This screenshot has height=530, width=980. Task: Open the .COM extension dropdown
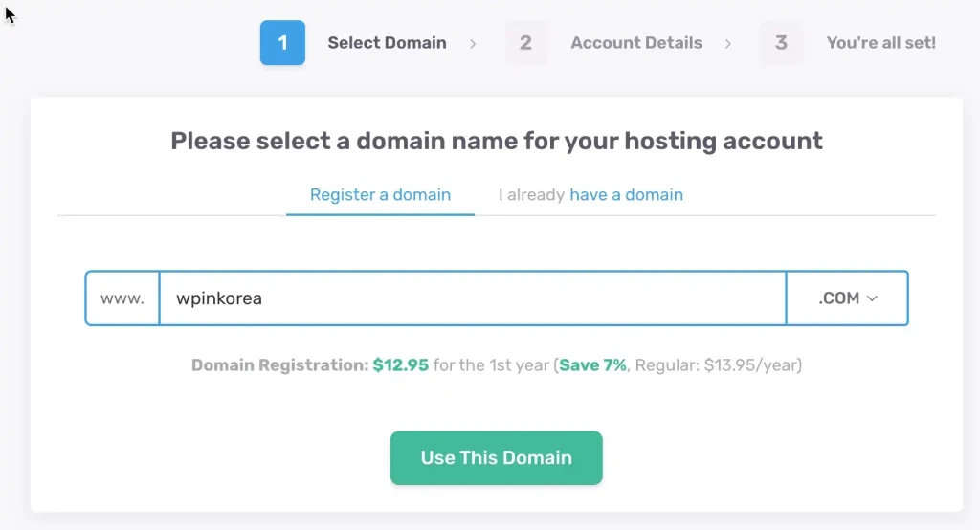[x=839, y=298]
